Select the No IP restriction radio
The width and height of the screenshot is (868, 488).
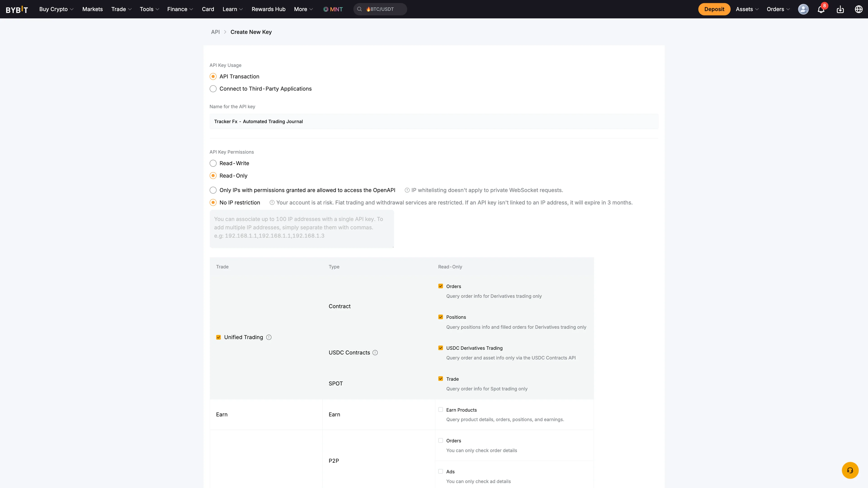click(213, 202)
